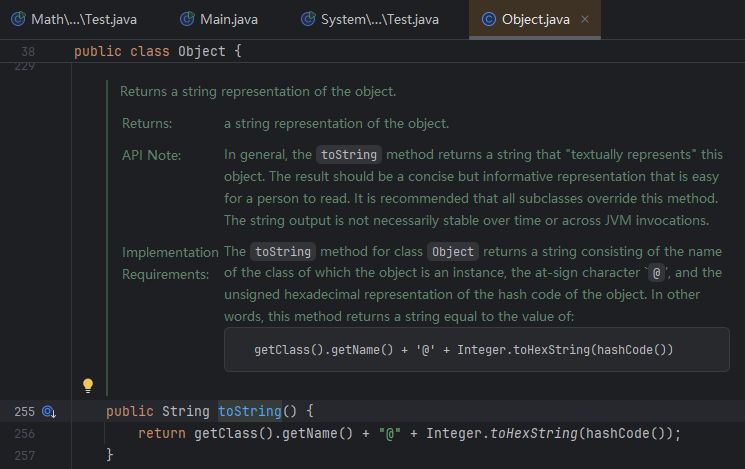745x469 pixels.
Task: Click line number 257 in the gutter
Action: (x=24, y=455)
